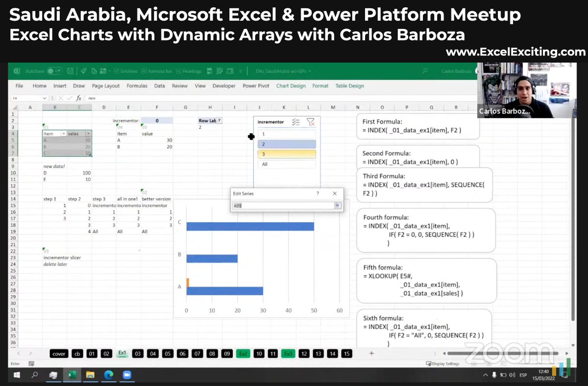588x386 pixels.
Task: Click the slicer Multi-Select icon
Action: click(x=295, y=122)
